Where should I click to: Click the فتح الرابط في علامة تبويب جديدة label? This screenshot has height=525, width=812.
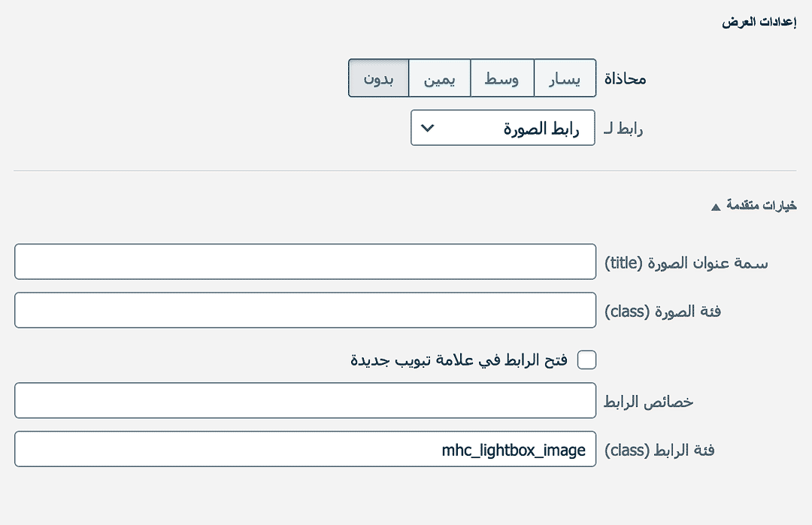pos(459,360)
